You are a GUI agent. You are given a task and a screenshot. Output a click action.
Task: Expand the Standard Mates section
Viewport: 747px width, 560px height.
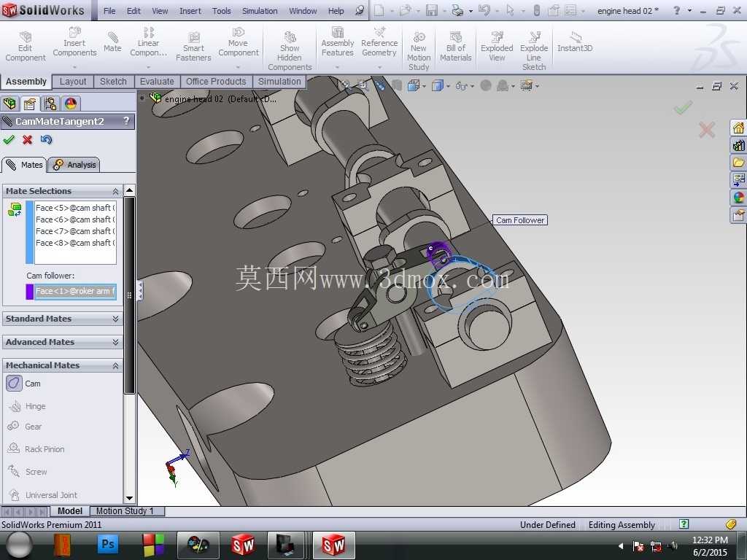[x=115, y=319]
